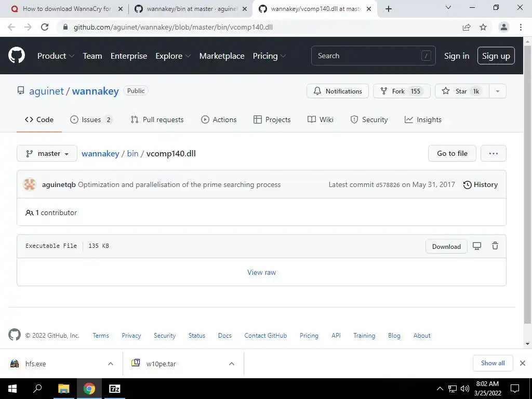Open the aguinet owner link
The width and height of the screenshot is (532, 399).
pyautogui.click(x=46, y=91)
